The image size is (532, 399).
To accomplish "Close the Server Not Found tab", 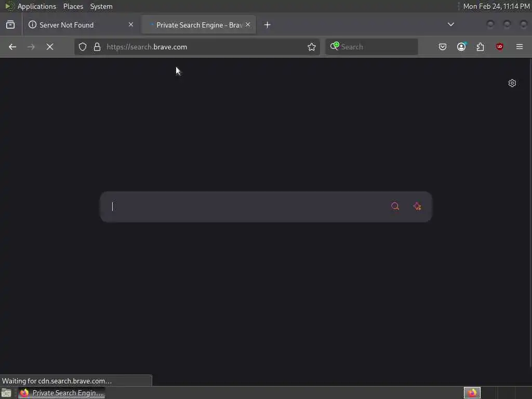I will pyautogui.click(x=131, y=24).
